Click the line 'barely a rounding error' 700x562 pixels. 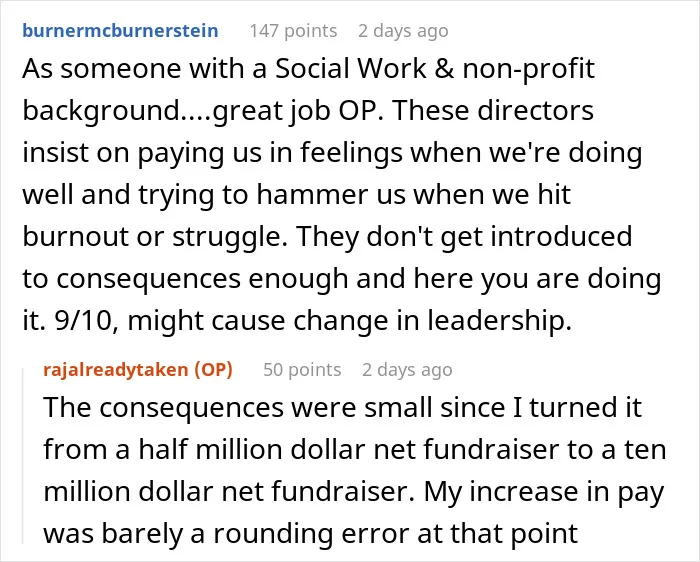311,533
